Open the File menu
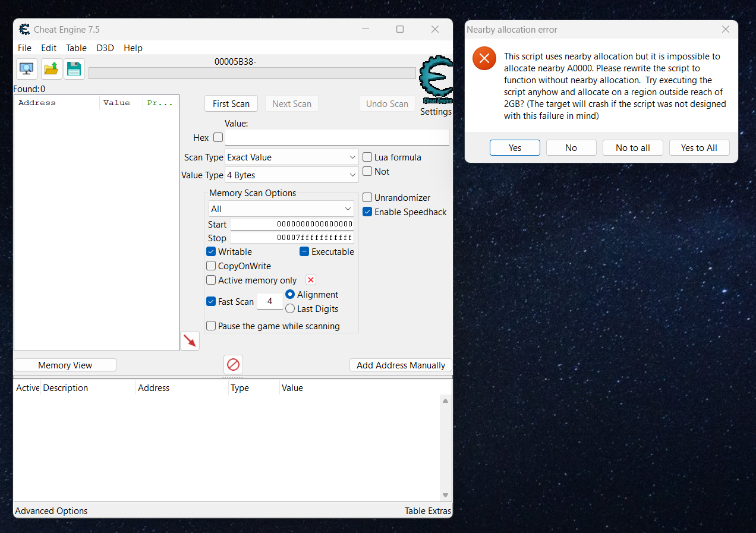 25,48
